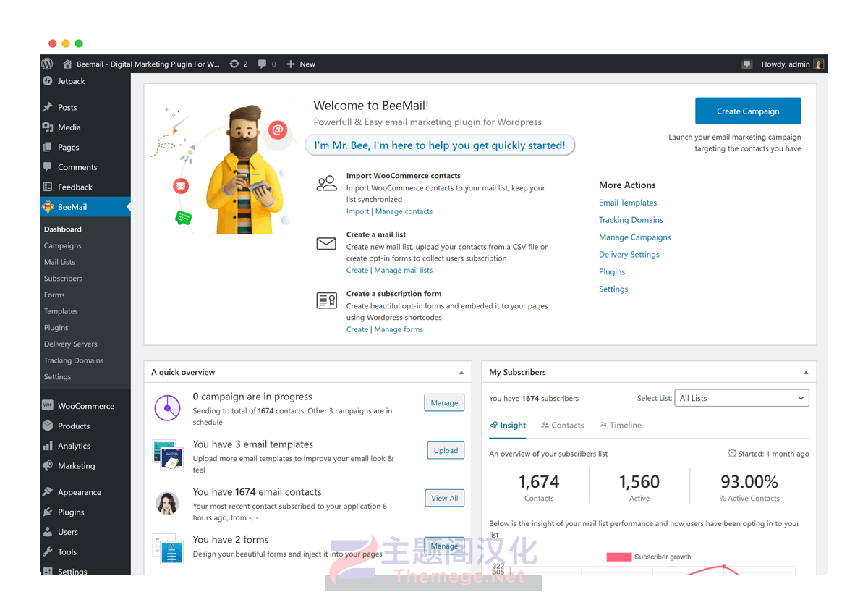Open WooCommerce in the sidebar

[85, 406]
